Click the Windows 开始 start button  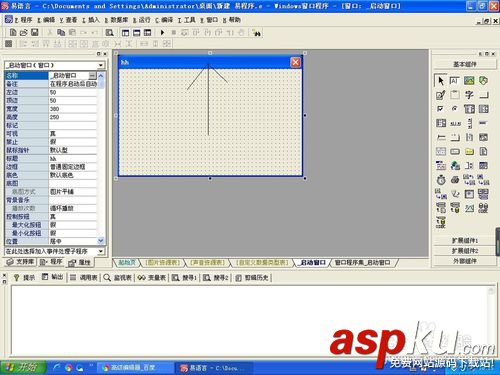tap(23, 368)
